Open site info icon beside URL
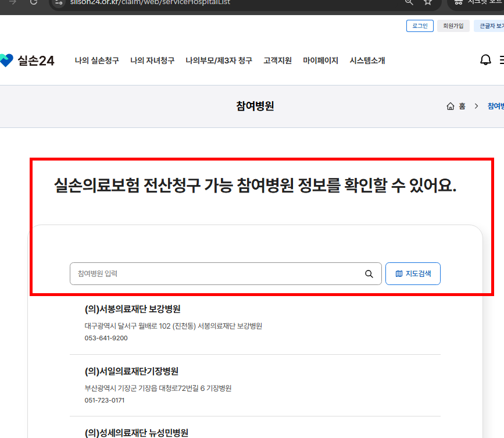This screenshot has height=438, width=504. pyautogui.click(x=59, y=2)
